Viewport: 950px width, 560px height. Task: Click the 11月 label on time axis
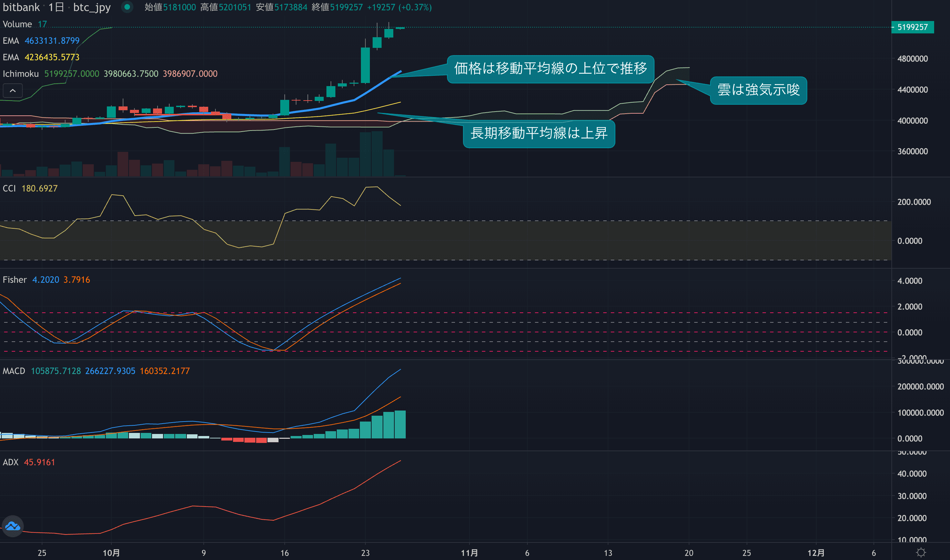point(469,553)
